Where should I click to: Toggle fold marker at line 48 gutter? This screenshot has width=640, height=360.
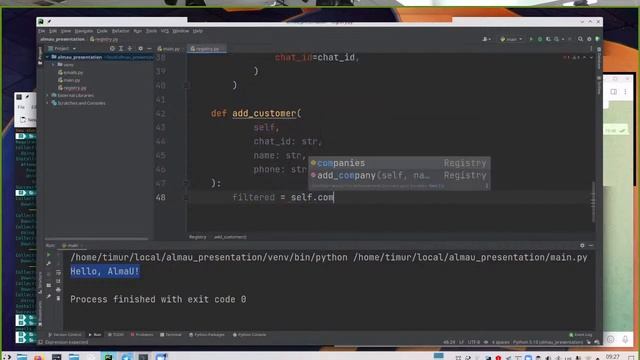[186, 198]
